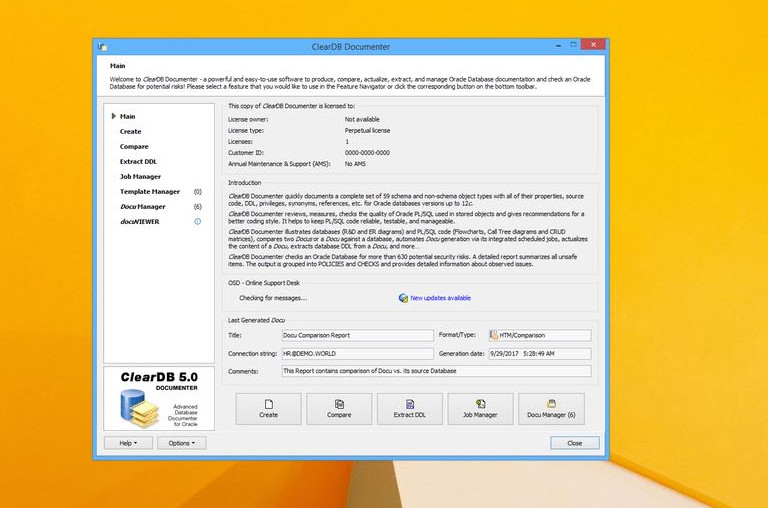Viewport: 768px width, 508px height.
Task: Open docuVIEWER in the navigator
Action: coord(140,221)
